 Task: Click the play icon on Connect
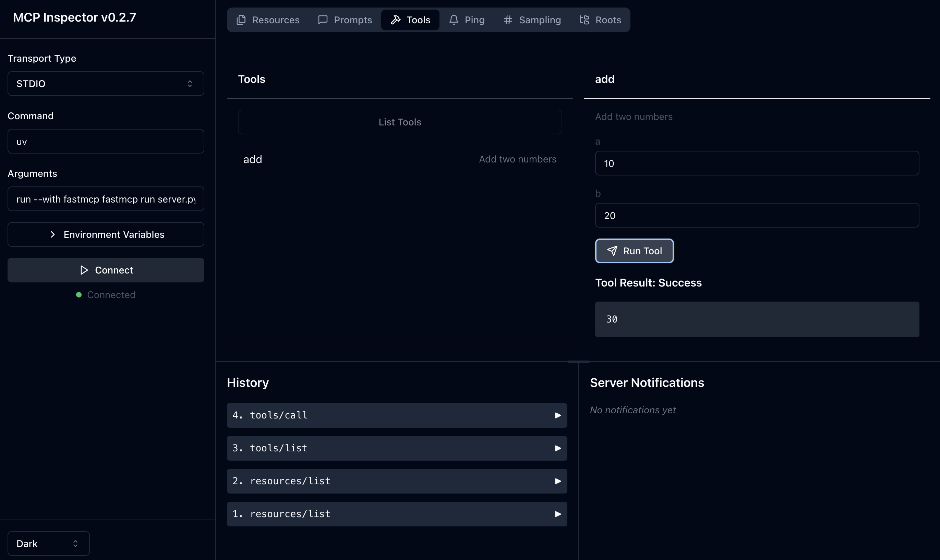(x=84, y=270)
